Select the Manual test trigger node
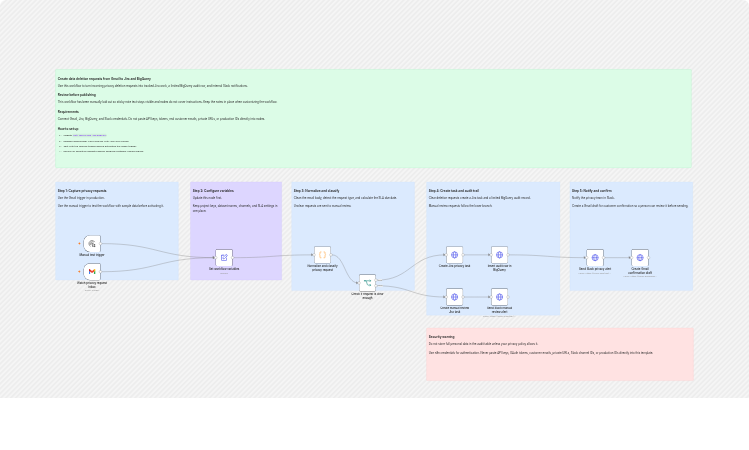This screenshot has width=749, height=450. [92, 244]
